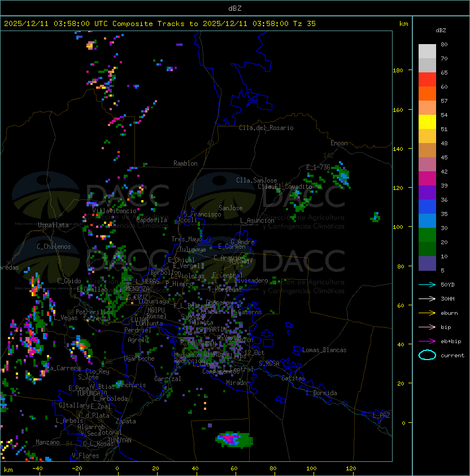Select the '50YD' legend label
Image resolution: width=470 pixels, height=476 pixels.
pos(447,284)
